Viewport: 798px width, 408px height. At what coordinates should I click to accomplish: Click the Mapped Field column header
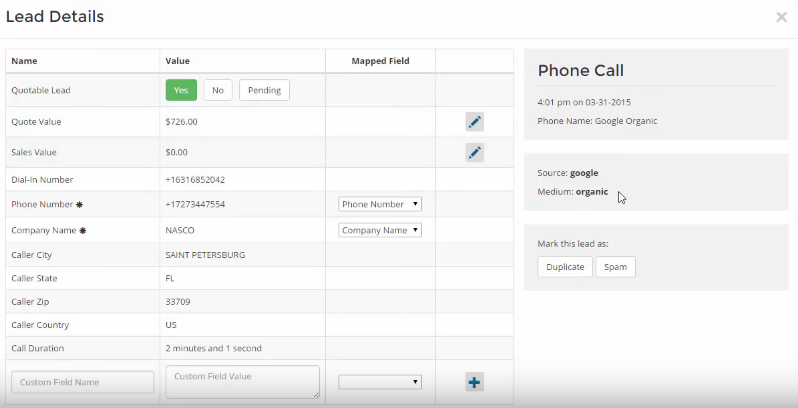click(x=380, y=61)
